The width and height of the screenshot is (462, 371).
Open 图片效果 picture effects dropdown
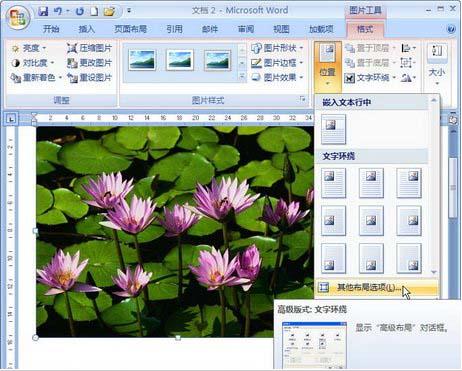[277, 78]
